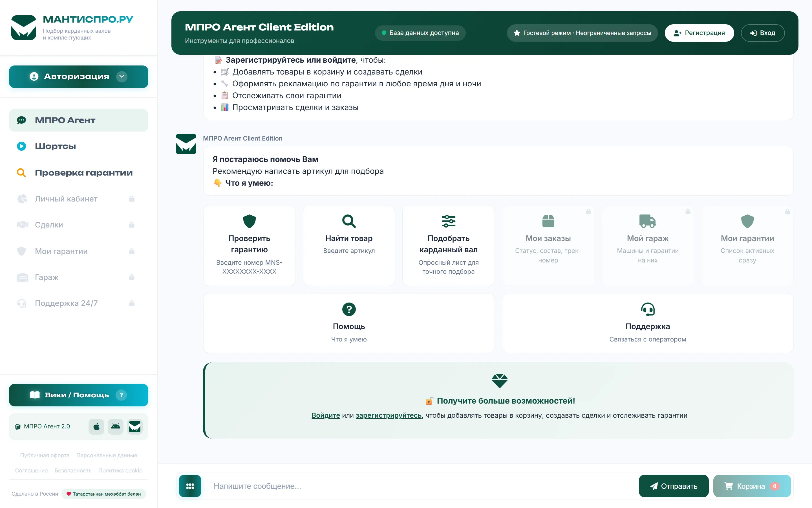Click the Apple app download icon

pyautogui.click(x=96, y=426)
